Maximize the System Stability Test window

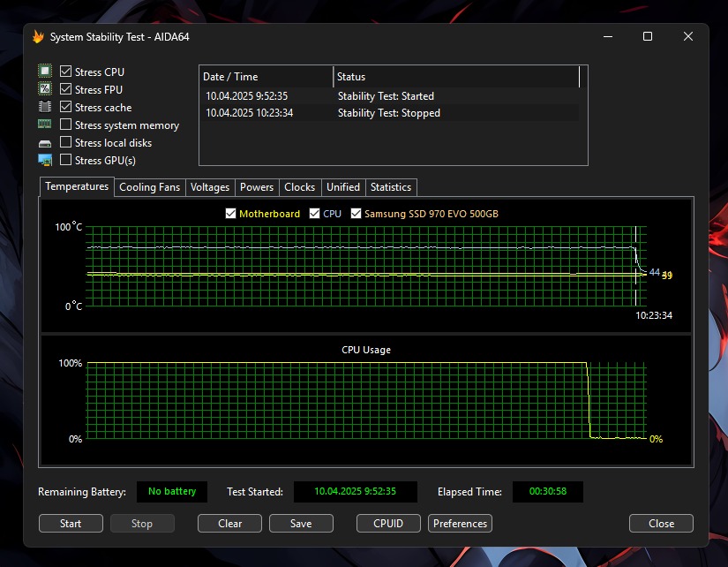(648, 36)
